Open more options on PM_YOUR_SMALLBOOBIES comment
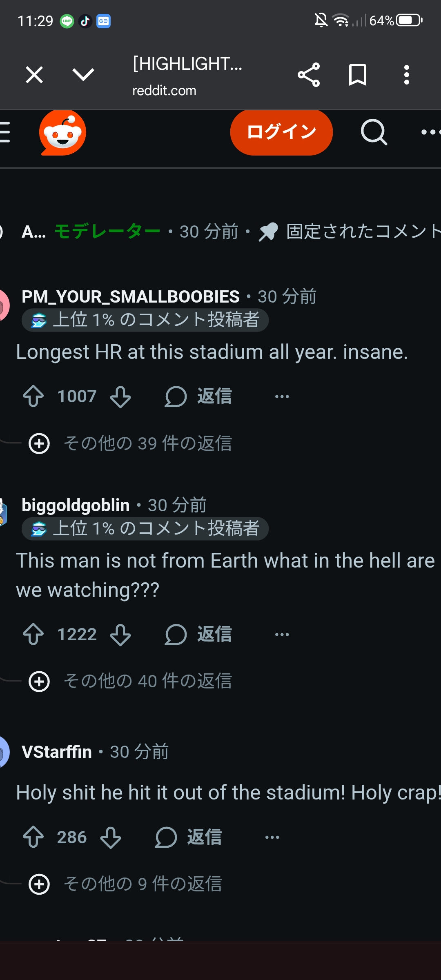The height and width of the screenshot is (980, 441). tap(282, 396)
